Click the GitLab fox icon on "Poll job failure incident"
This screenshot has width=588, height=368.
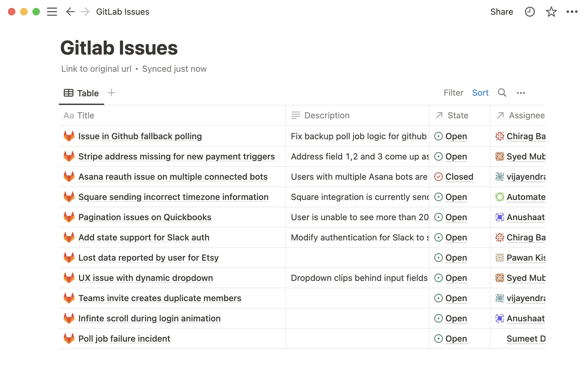tap(69, 339)
